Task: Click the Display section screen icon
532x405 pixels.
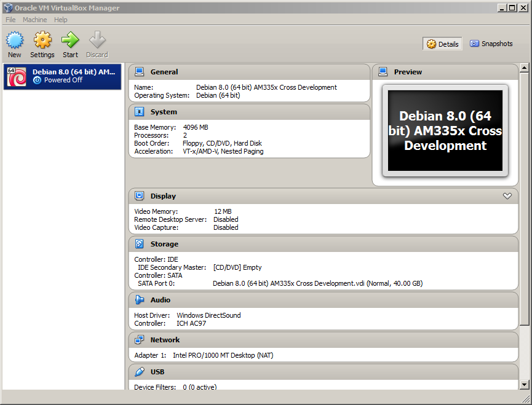Action: [140, 195]
